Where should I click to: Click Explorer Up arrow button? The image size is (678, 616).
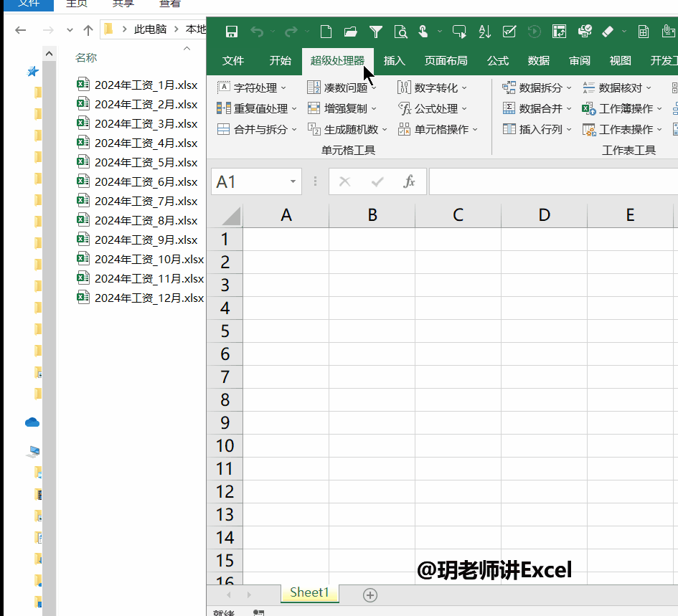pos(88,30)
